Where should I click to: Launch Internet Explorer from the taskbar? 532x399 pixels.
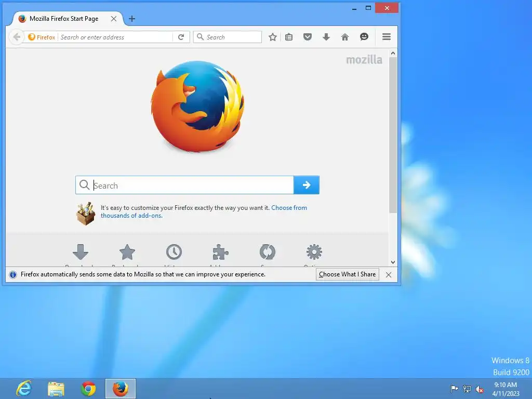click(x=24, y=389)
